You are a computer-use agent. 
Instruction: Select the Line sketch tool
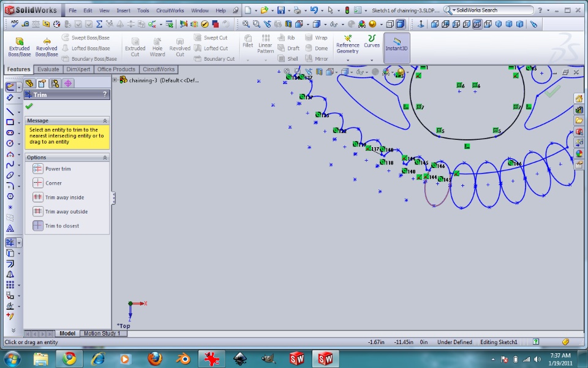[10, 112]
